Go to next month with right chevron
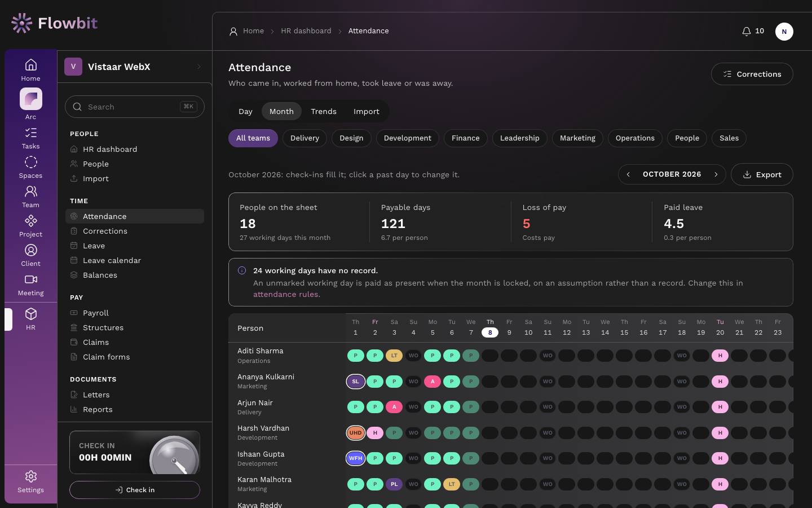Viewport: 812px width, 508px height. (716, 174)
